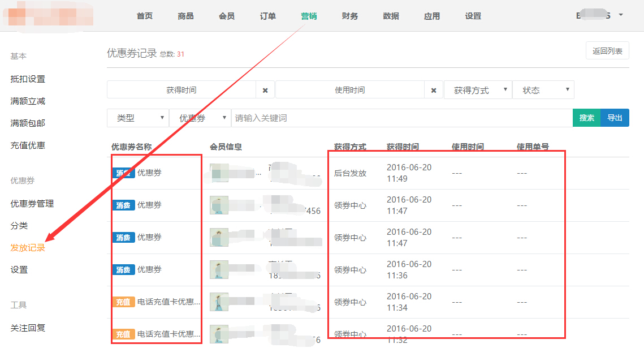Viewport: 644px width, 348px height.
Task: Expand the 状态 dropdown filter
Action: point(543,90)
